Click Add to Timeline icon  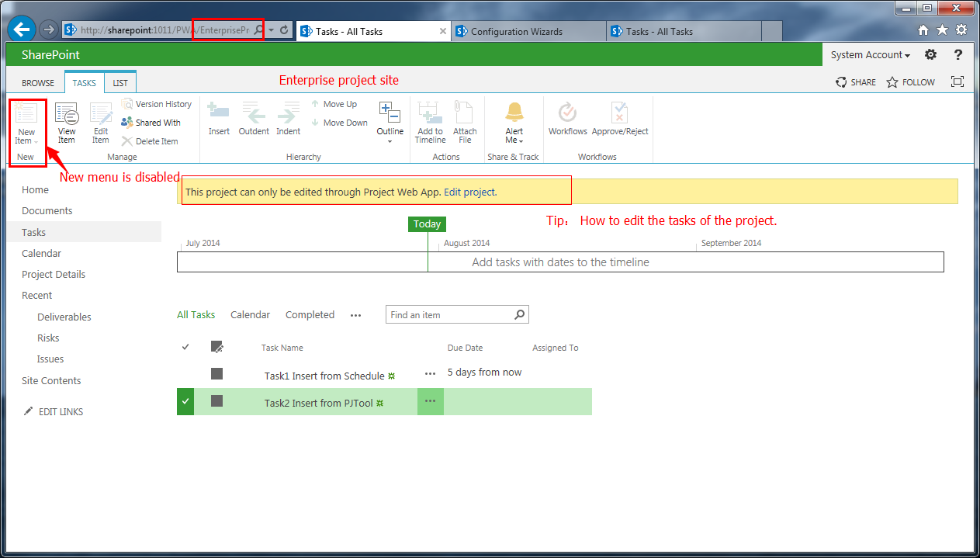[x=430, y=123]
